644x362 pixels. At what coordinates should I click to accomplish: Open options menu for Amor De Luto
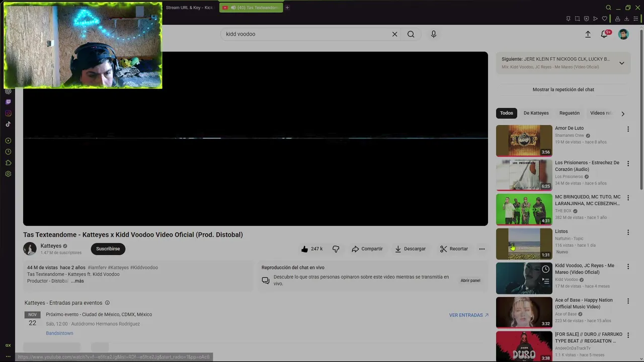click(x=628, y=129)
